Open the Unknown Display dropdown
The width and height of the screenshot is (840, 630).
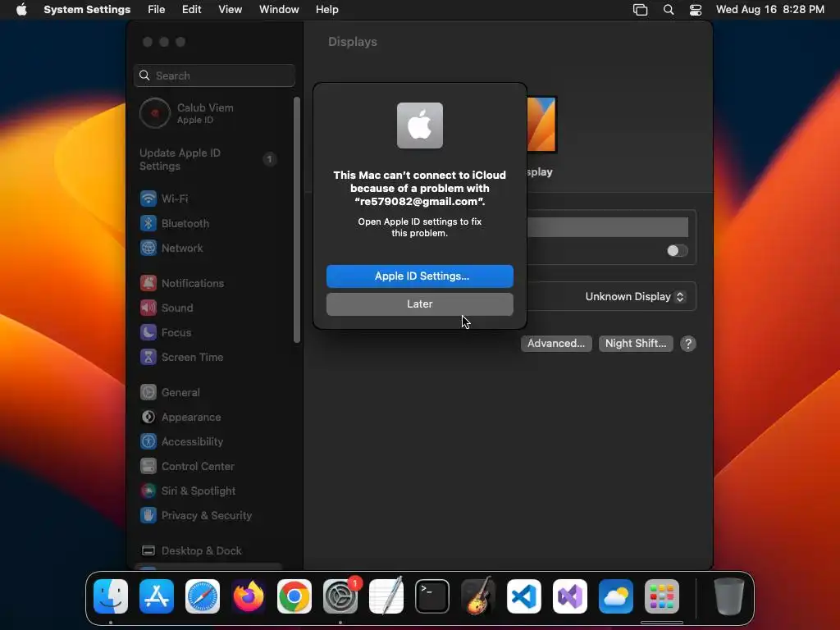tap(635, 297)
